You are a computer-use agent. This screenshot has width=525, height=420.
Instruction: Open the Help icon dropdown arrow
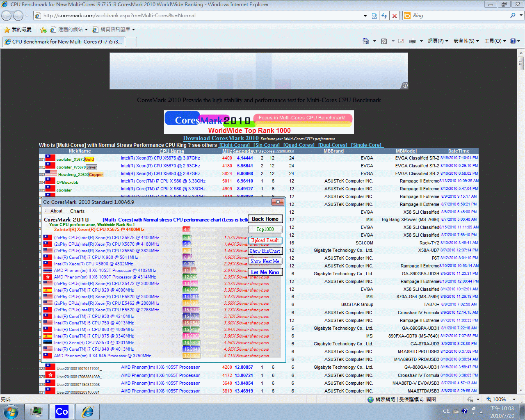pos(519,41)
